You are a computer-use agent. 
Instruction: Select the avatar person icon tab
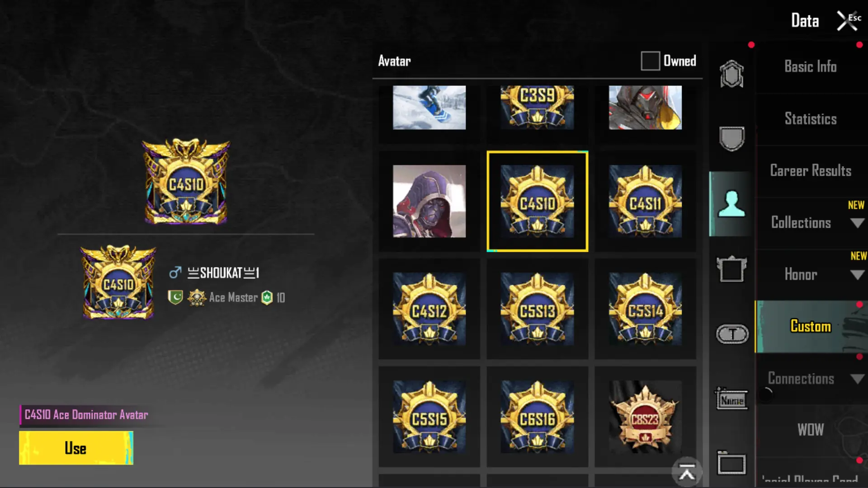click(x=731, y=204)
